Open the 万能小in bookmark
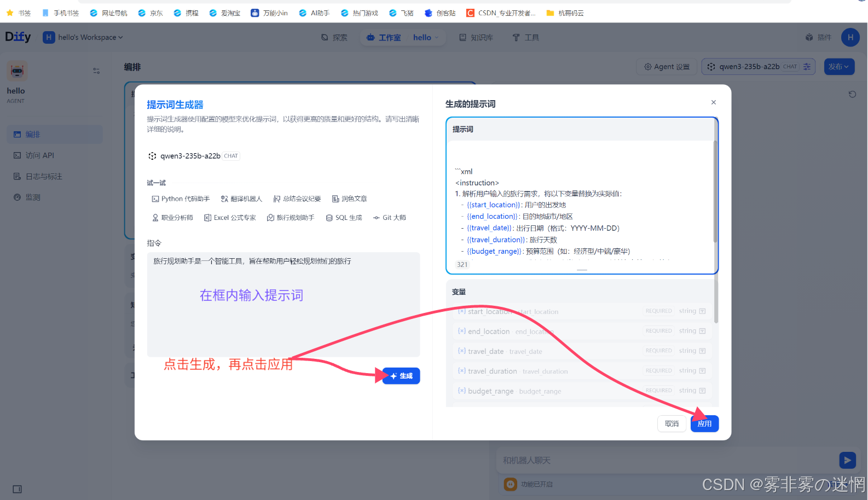Image resolution: width=868 pixels, height=500 pixels. 269,13
